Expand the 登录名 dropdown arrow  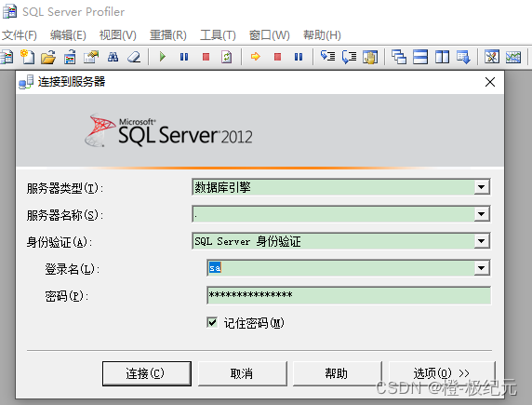click(x=482, y=268)
